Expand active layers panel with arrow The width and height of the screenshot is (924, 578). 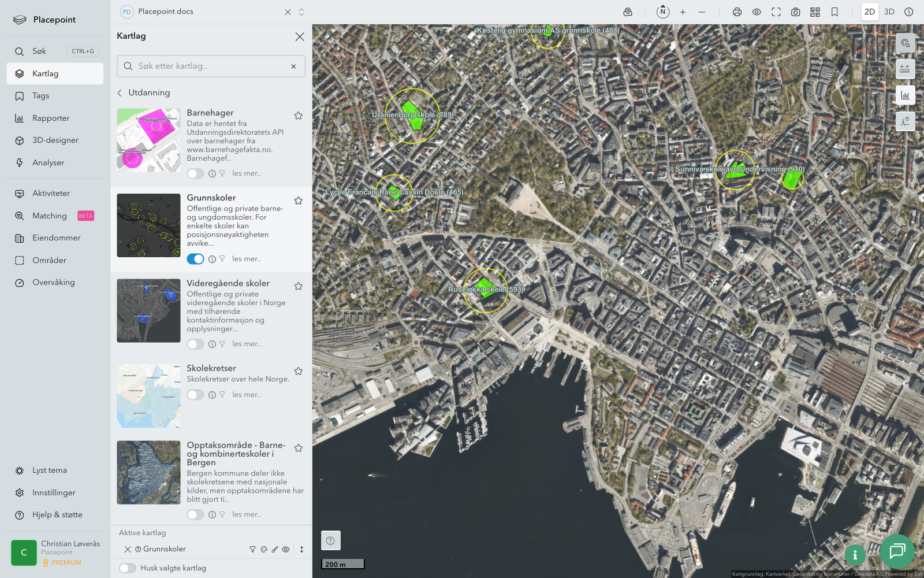tap(301, 550)
